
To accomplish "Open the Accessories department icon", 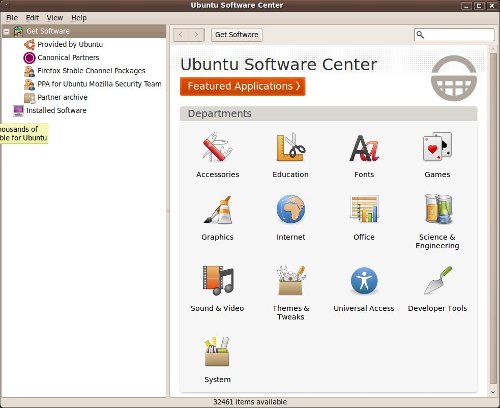I will tap(217, 147).
